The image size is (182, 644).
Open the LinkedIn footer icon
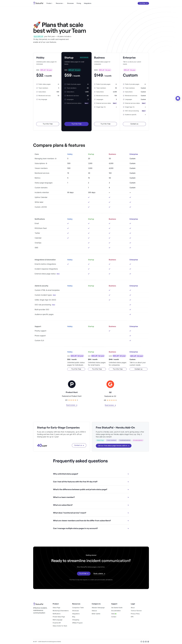coord(148,642)
